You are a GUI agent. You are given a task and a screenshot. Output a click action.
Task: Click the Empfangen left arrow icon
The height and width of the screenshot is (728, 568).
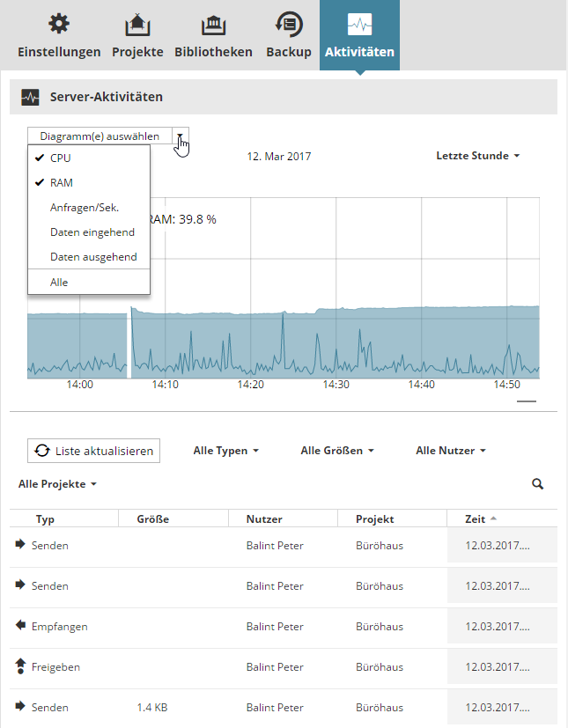click(21, 626)
